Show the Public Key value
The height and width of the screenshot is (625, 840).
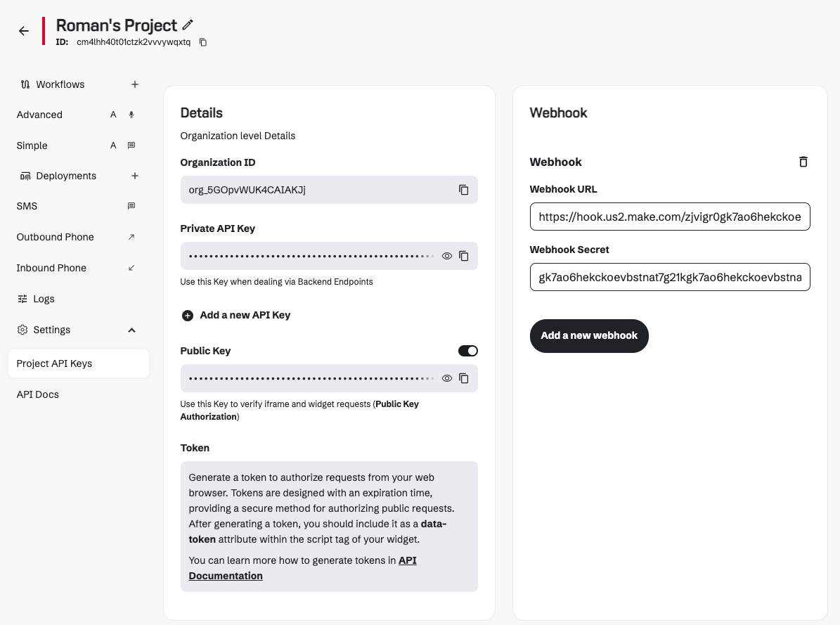tap(447, 378)
